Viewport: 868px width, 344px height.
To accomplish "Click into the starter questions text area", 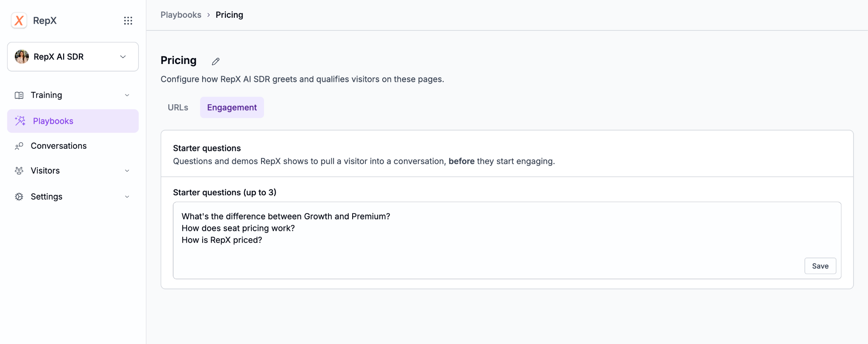I will [x=507, y=240].
